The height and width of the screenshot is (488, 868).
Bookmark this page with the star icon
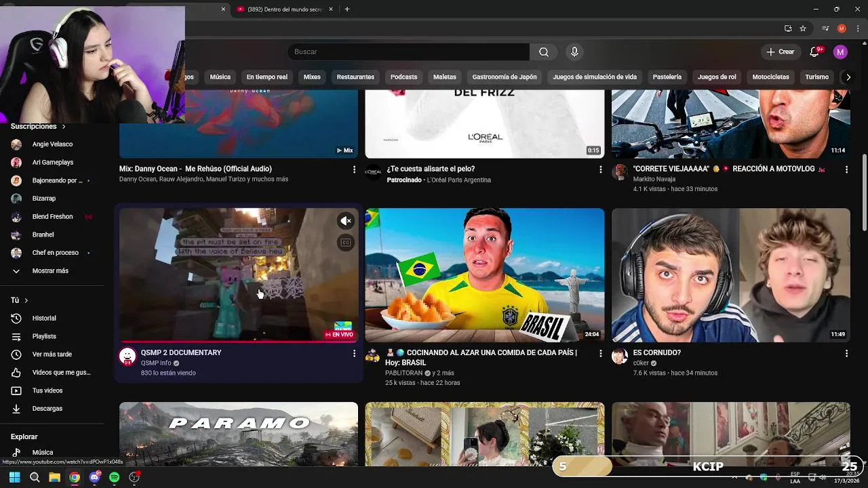point(803,28)
